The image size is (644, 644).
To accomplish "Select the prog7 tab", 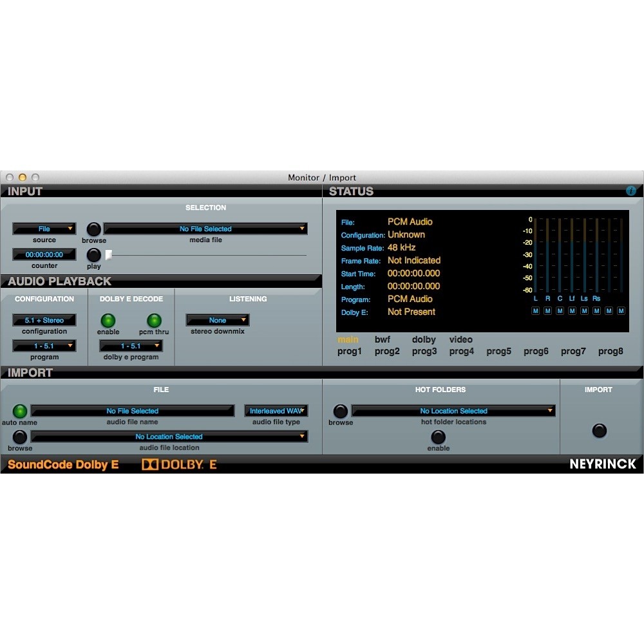I will click(573, 352).
